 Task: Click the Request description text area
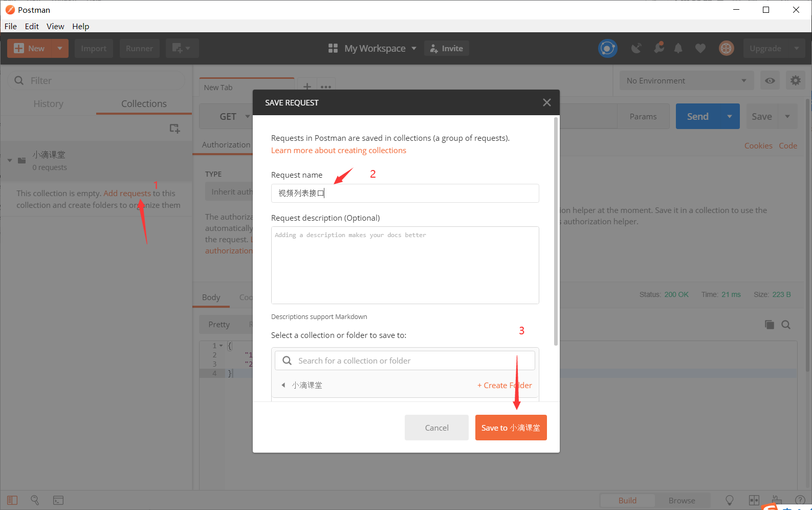coord(405,265)
